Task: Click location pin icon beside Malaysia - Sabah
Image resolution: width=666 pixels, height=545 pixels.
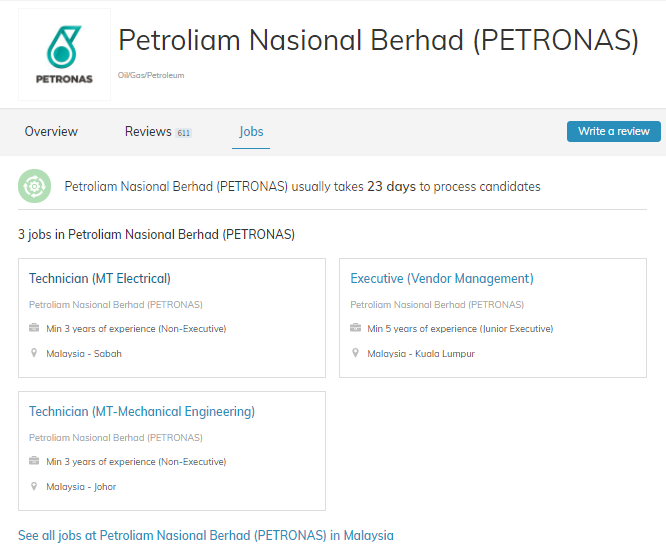Action: 34,353
